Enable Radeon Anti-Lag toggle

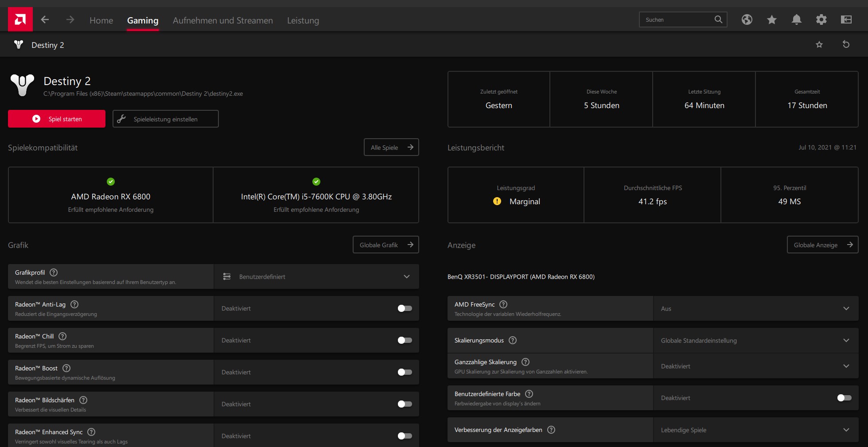405,308
